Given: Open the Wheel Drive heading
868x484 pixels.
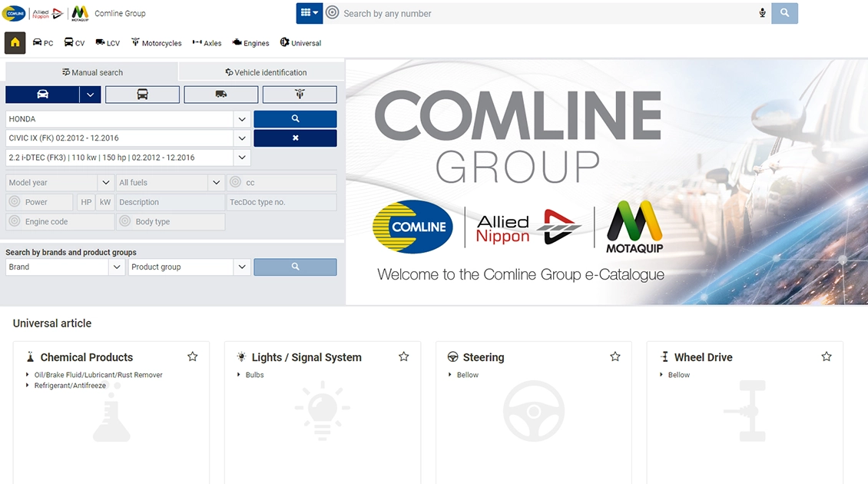Looking at the screenshot, I should point(703,357).
